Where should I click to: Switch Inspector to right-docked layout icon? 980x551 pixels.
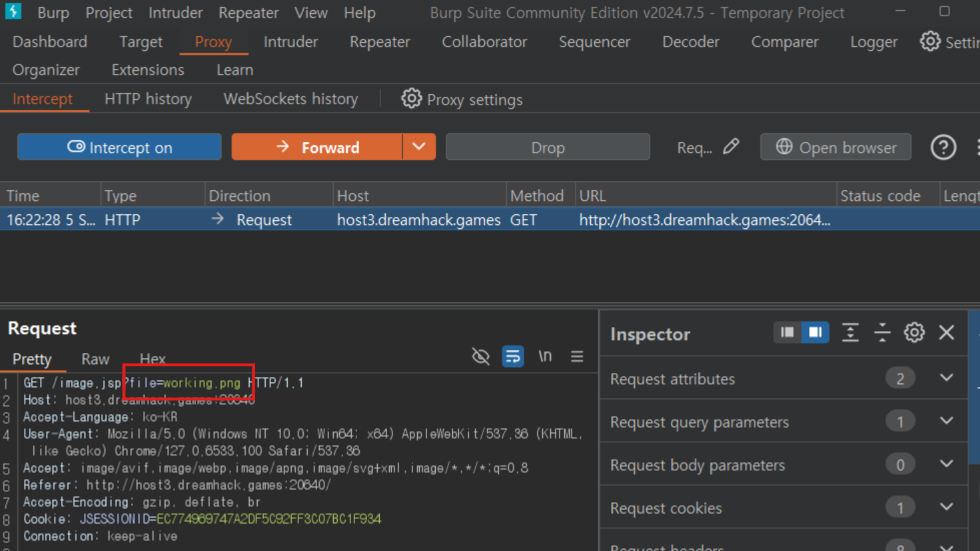tap(815, 332)
